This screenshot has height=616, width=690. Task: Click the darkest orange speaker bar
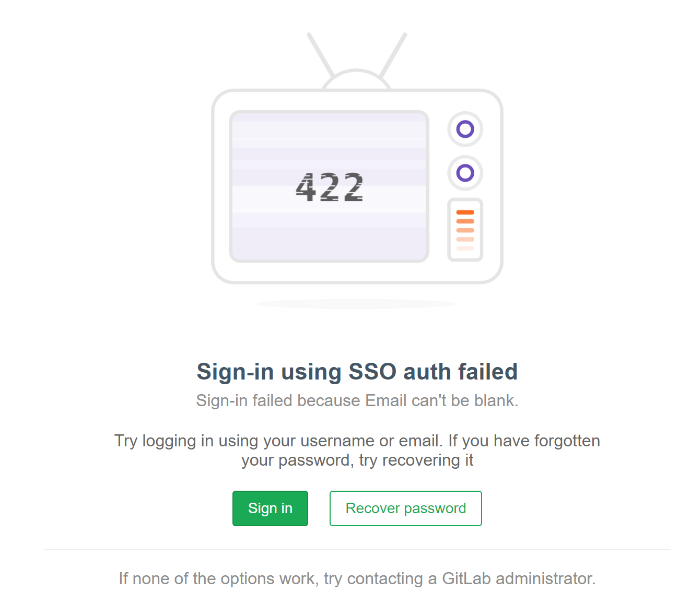(465, 212)
